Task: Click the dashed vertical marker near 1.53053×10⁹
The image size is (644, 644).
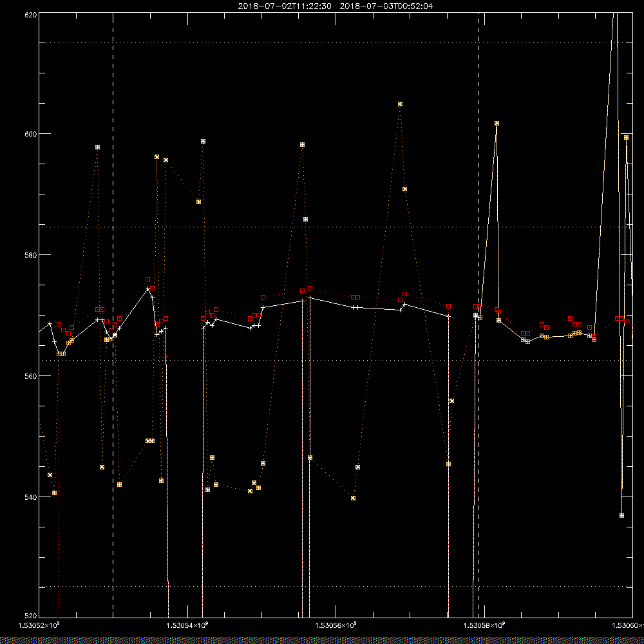Action: pos(113,314)
